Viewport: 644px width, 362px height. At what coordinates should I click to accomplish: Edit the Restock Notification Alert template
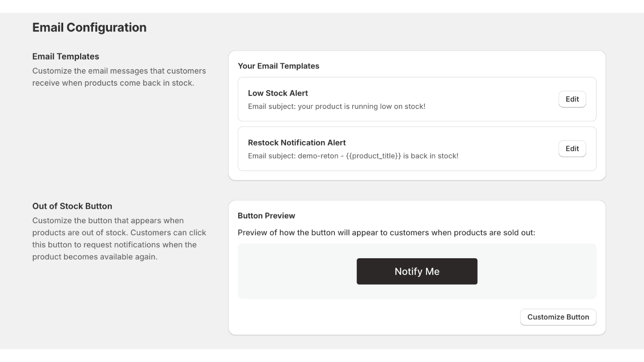(x=572, y=149)
